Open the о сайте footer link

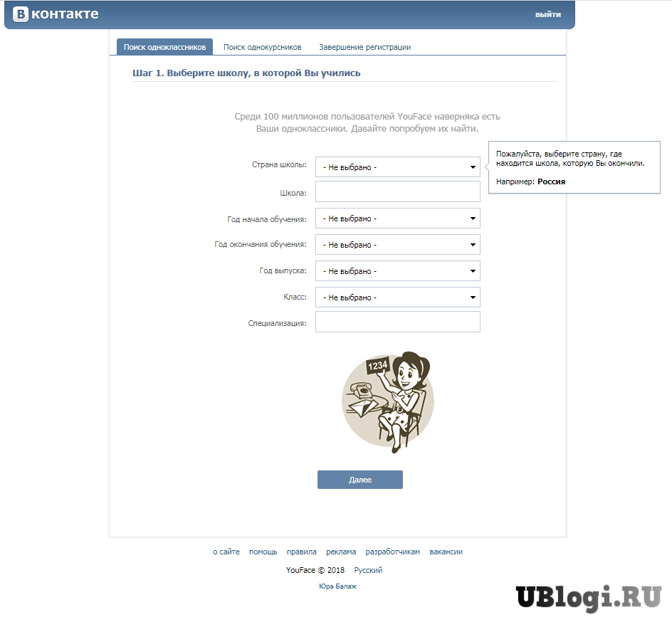coord(226,552)
